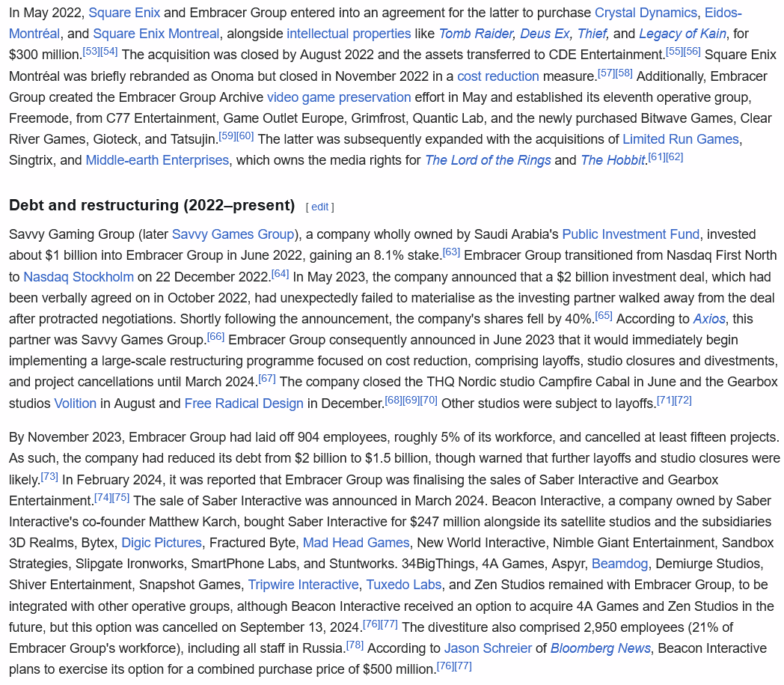
Task: Open the Bloomberg News link
Action: [x=601, y=648]
